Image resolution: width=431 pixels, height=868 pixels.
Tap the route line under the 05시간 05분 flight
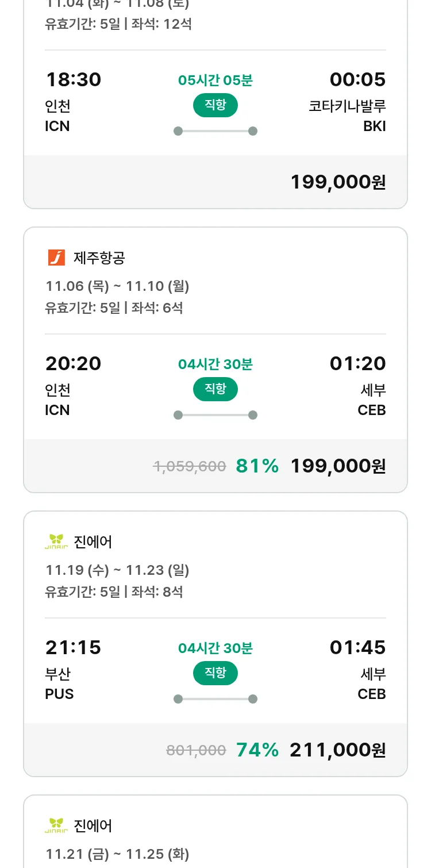click(215, 131)
